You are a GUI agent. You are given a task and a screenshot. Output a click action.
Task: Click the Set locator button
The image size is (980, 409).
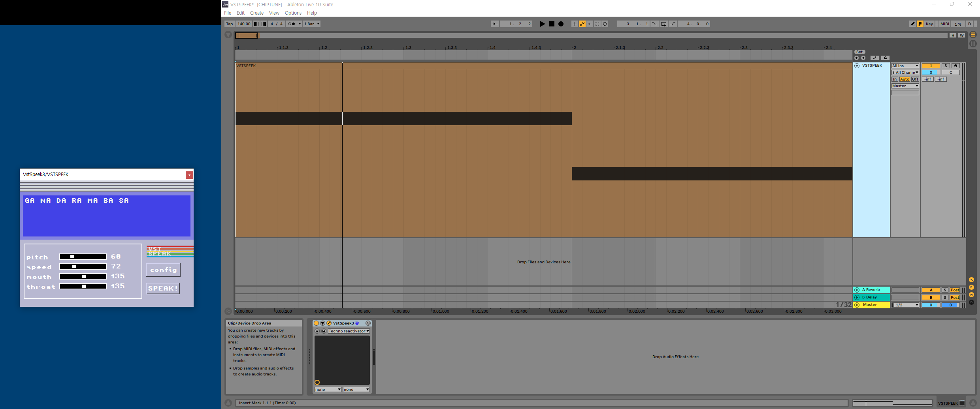click(x=859, y=52)
